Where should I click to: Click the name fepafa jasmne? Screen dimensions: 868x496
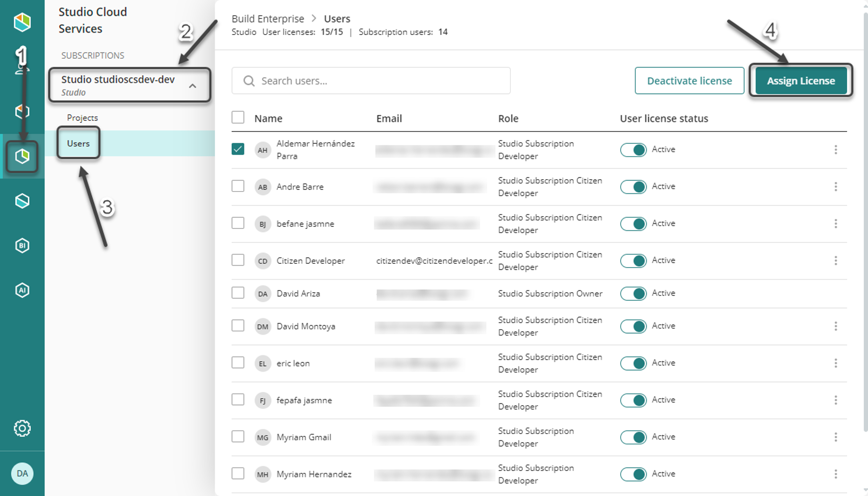tap(304, 400)
